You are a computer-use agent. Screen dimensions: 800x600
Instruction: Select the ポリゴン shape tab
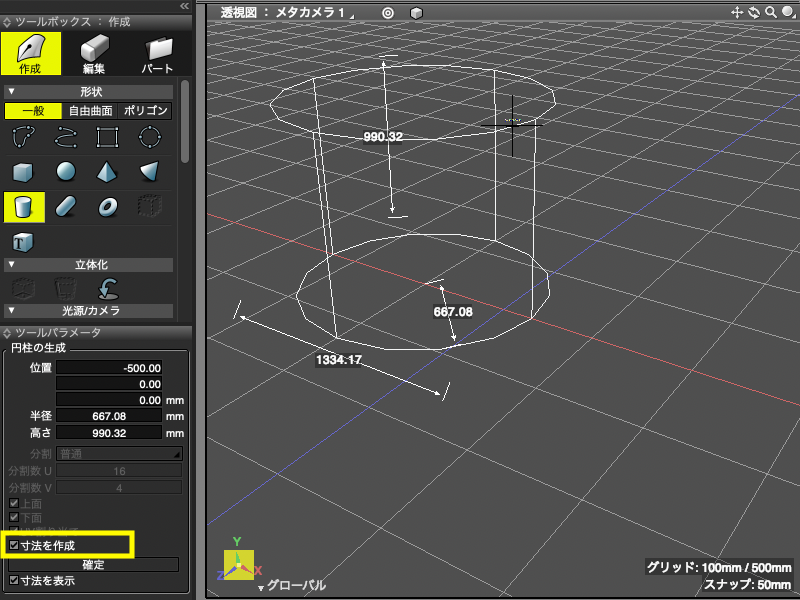[x=145, y=111]
